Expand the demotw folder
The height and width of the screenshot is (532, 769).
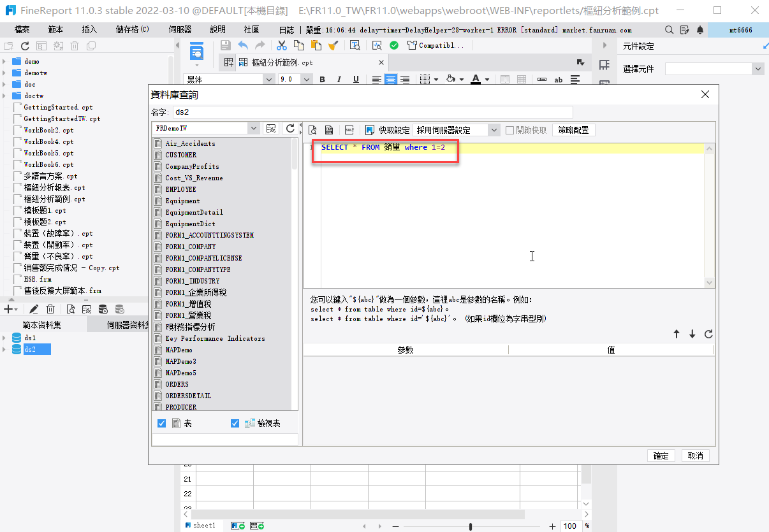coord(4,73)
